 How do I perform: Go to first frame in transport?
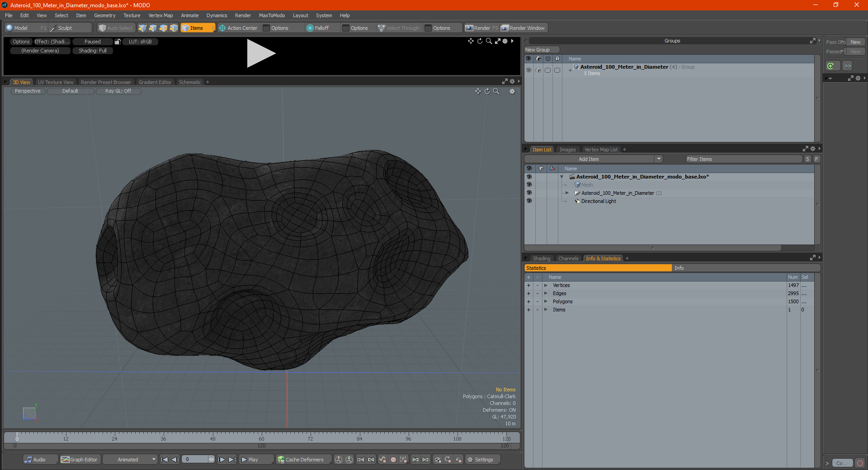point(165,460)
